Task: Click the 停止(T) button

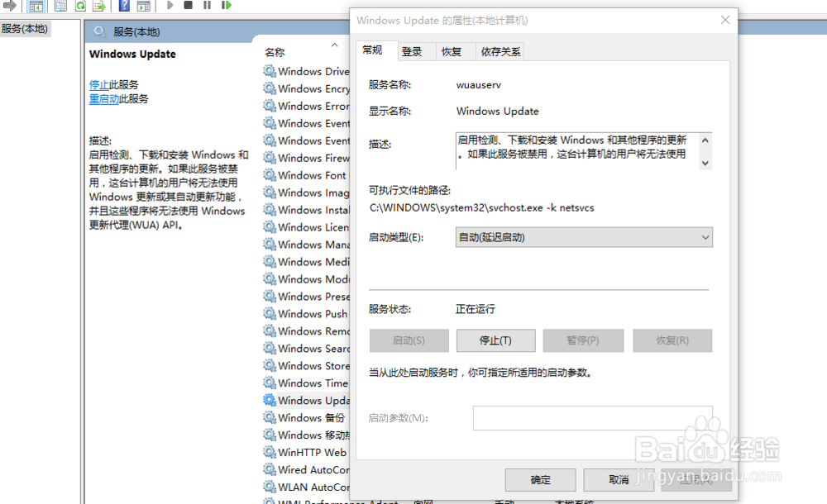Action: click(495, 340)
